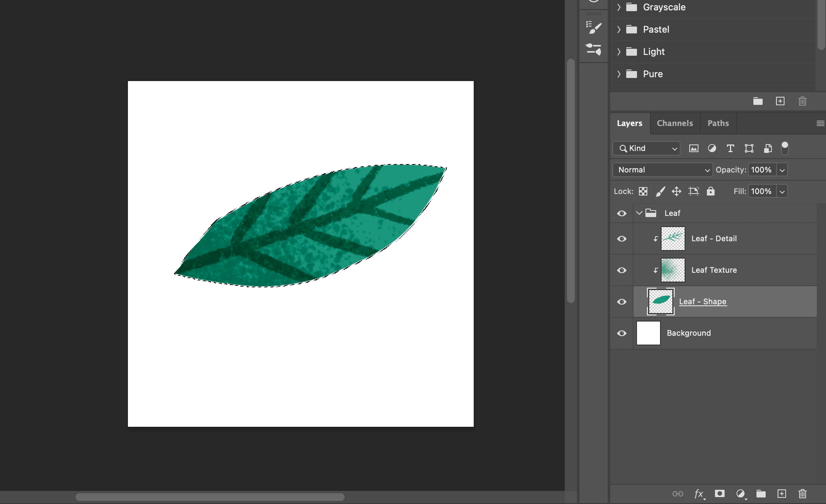Create new layer with plus icon
The height and width of the screenshot is (504, 826).
click(781, 494)
